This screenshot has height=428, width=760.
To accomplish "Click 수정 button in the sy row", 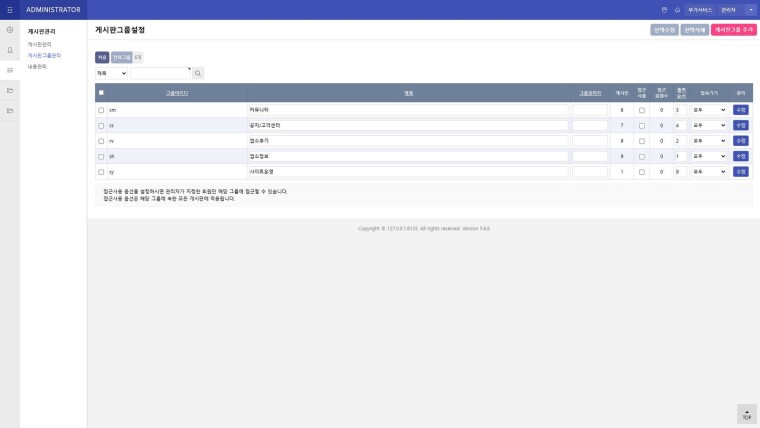I will [741, 172].
